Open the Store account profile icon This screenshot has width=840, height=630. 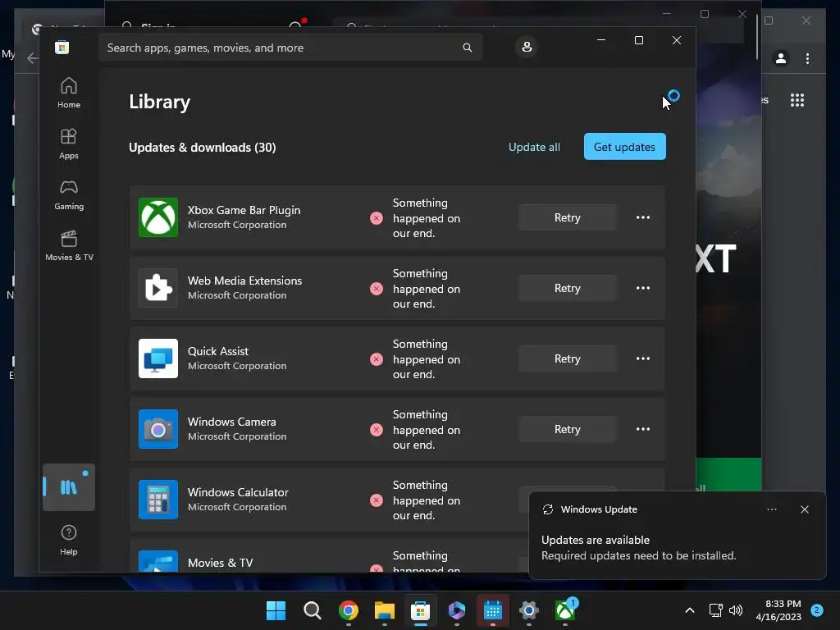(x=527, y=47)
